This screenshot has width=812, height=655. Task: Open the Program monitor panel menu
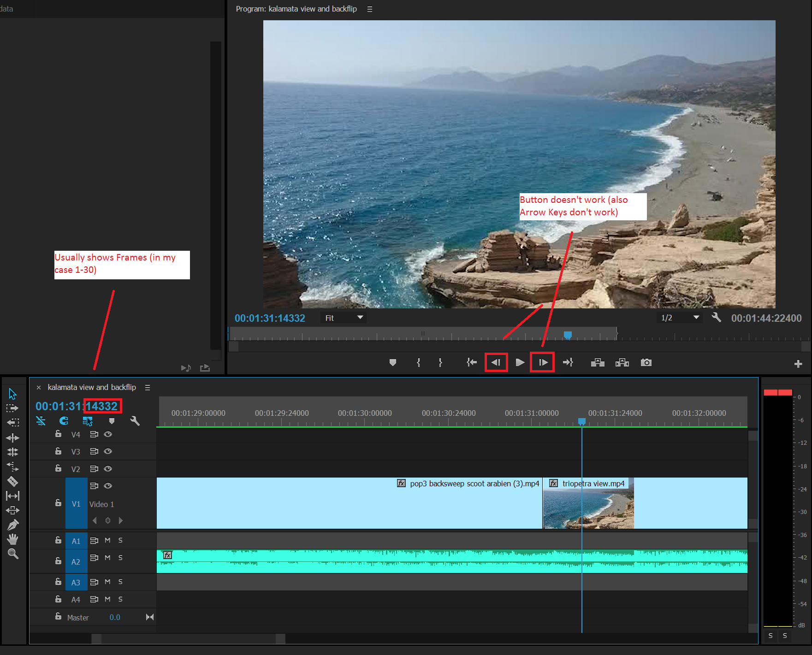click(x=369, y=9)
